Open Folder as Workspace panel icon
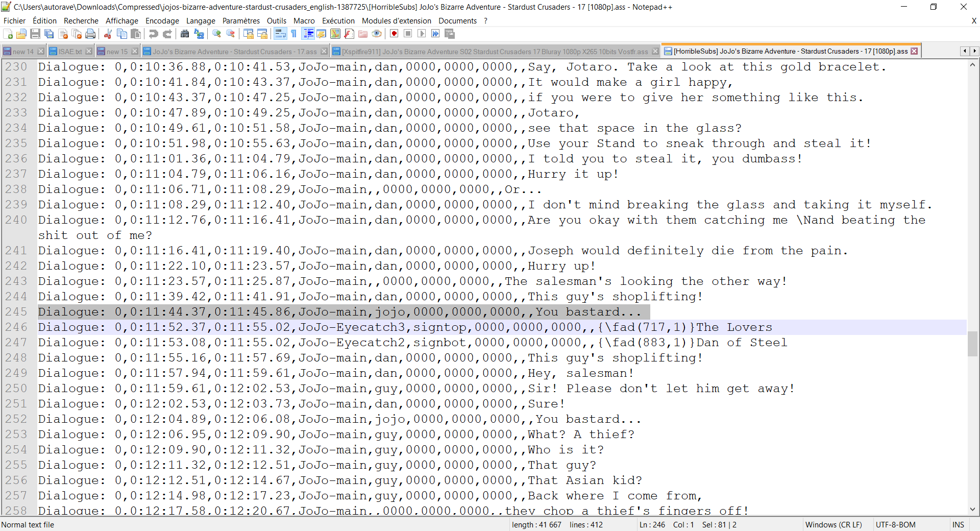The height and width of the screenshot is (531, 980). point(363,34)
